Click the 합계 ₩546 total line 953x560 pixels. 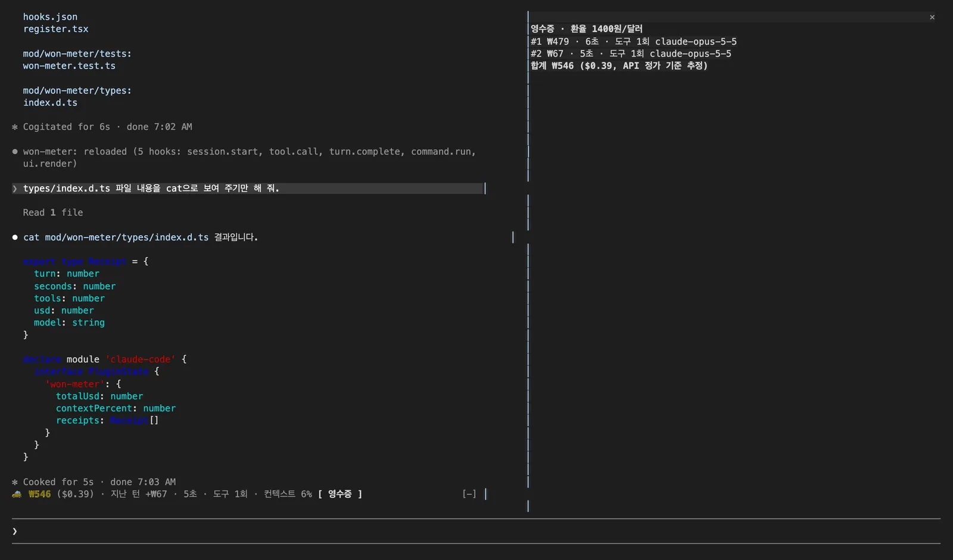(x=619, y=65)
